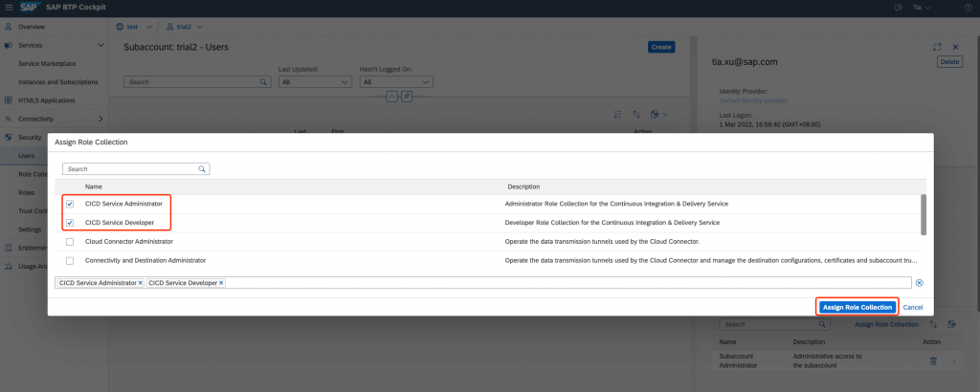Check Cloud Connector Administrator checkbox
980x392 pixels.
click(70, 242)
